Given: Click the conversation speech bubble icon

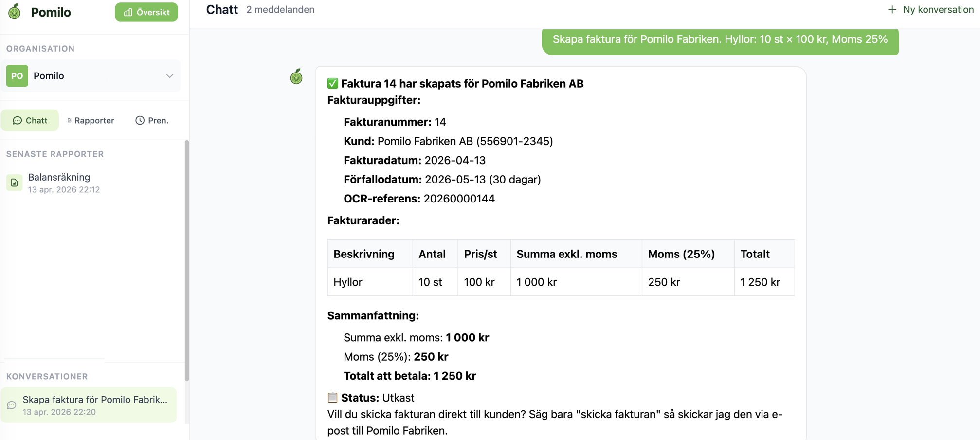Looking at the screenshot, I should tap(12, 405).
